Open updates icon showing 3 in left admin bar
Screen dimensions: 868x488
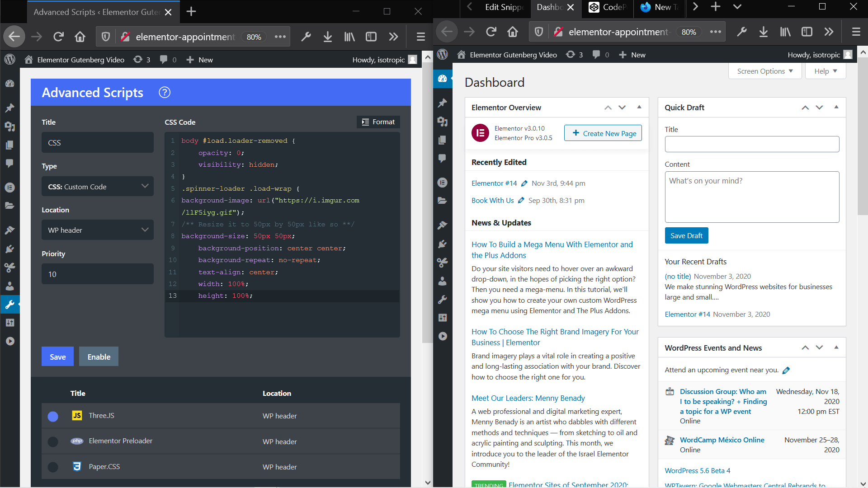(142, 60)
